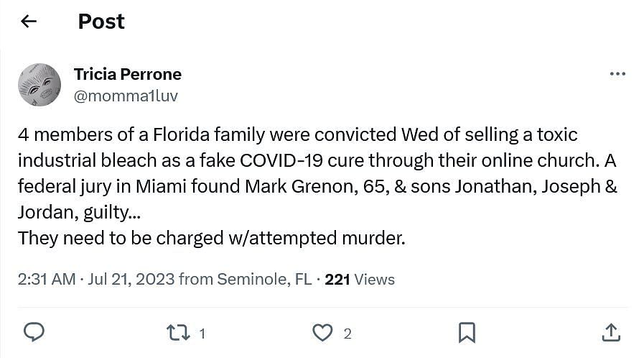Bookmark this post

tap(467, 333)
